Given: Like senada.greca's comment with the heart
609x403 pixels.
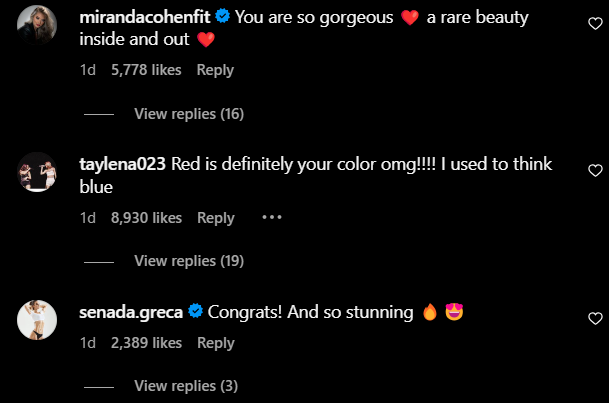Looking at the screenshot, I should 595,319.
